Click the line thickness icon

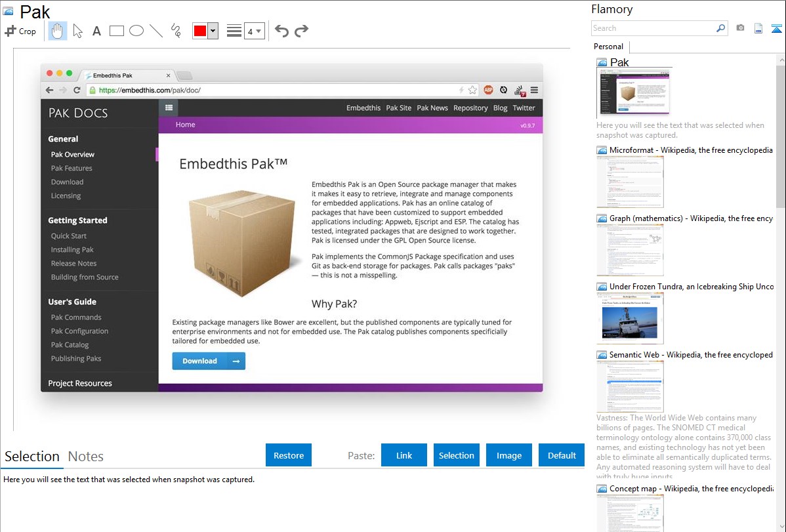tap(234, 31)
